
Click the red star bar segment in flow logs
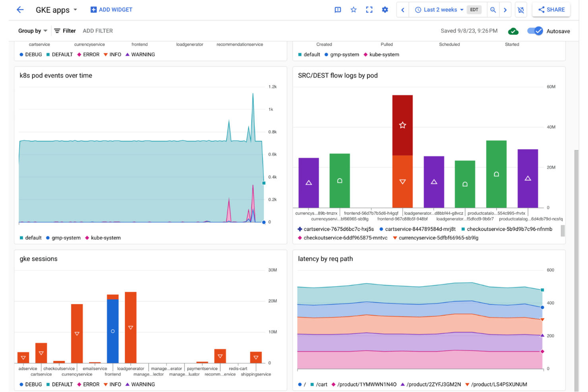[x=402, y=125]
